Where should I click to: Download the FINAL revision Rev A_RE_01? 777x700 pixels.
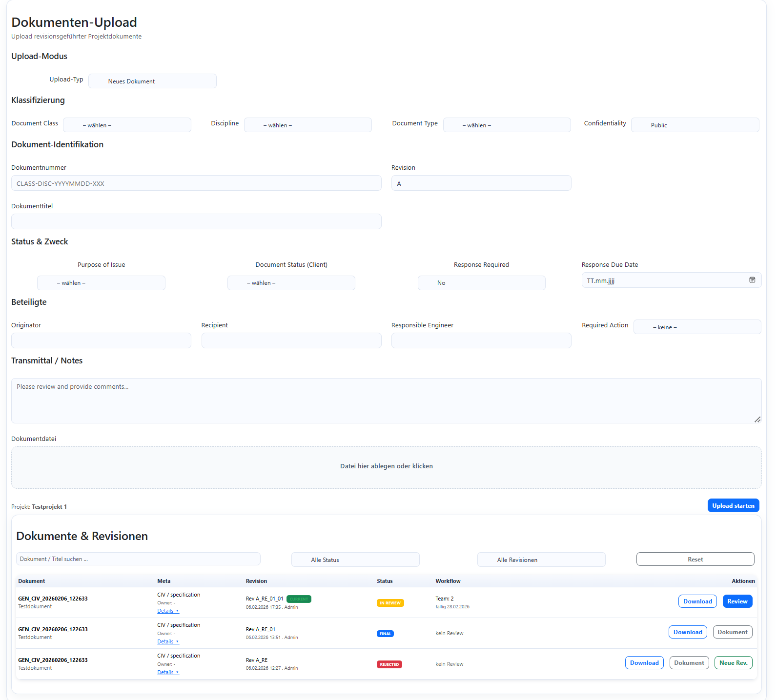tap(687, 632)
